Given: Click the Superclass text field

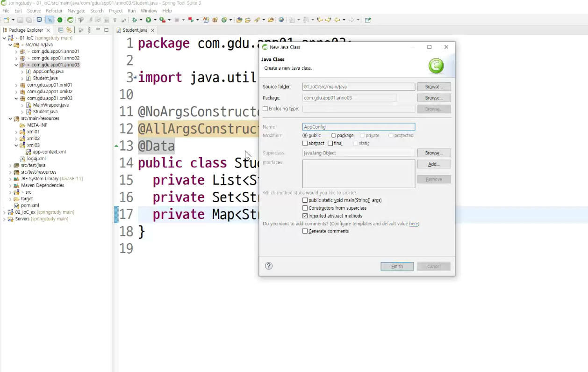Looking at the screenshot, I should [x=359, y=153].
